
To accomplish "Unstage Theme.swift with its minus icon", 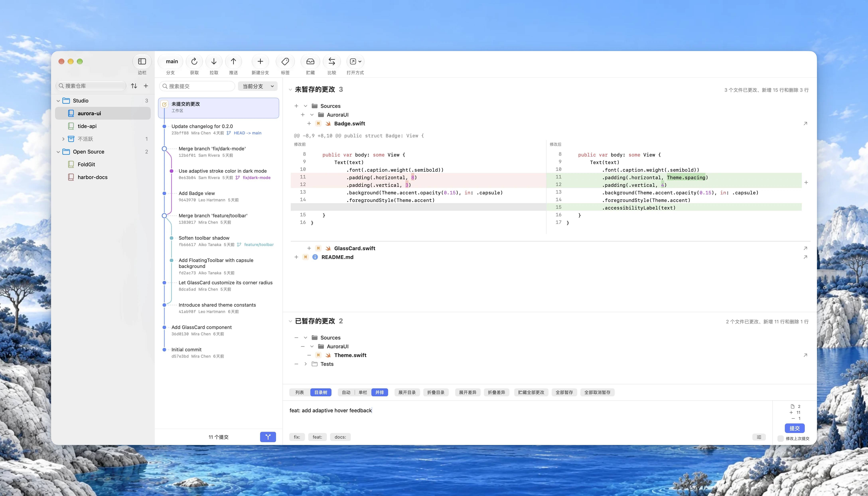I will (x=309, y=355).
